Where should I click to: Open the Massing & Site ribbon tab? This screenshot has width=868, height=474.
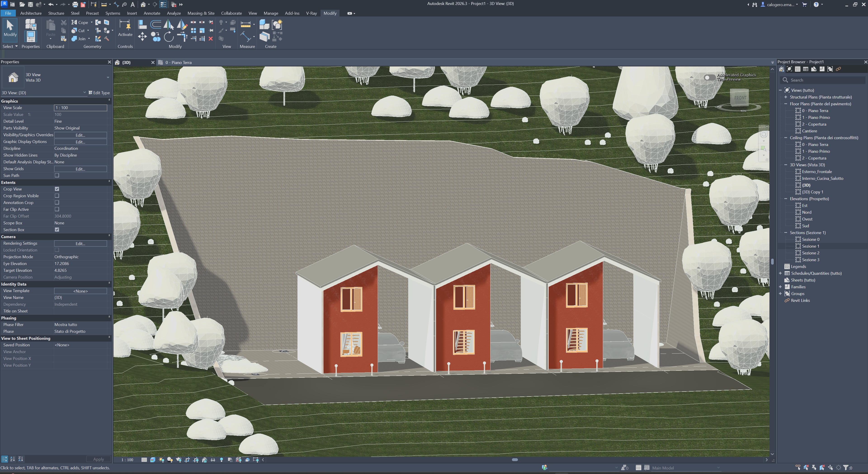coord(201,13)
